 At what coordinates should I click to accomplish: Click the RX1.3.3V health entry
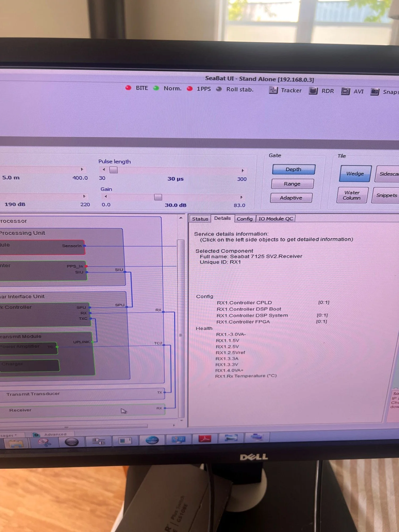(227, 364)
